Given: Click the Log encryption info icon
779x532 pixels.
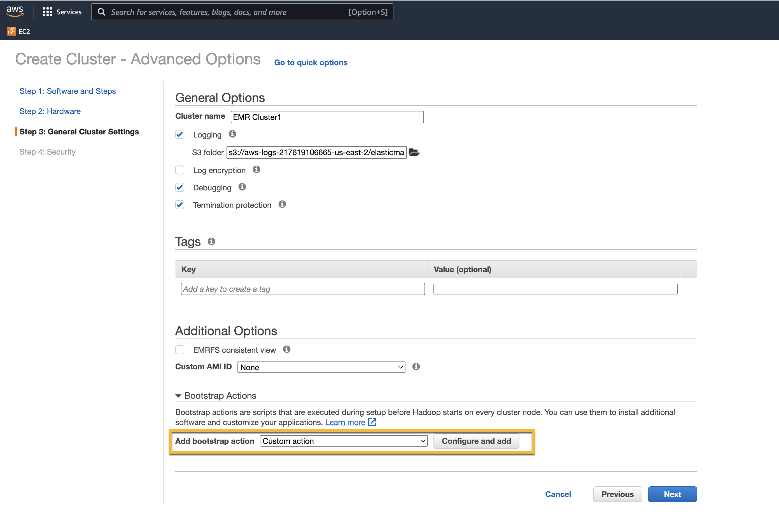Looking at the screenshot, I should pos(256,169).
